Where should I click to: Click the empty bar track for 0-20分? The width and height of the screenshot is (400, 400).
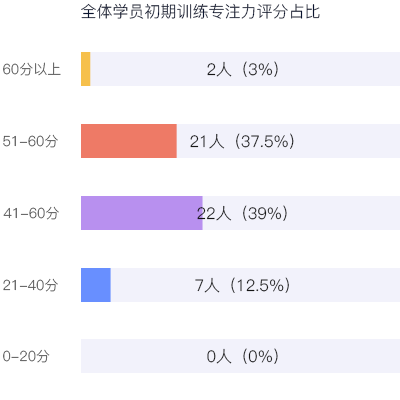tap(240, 356)
